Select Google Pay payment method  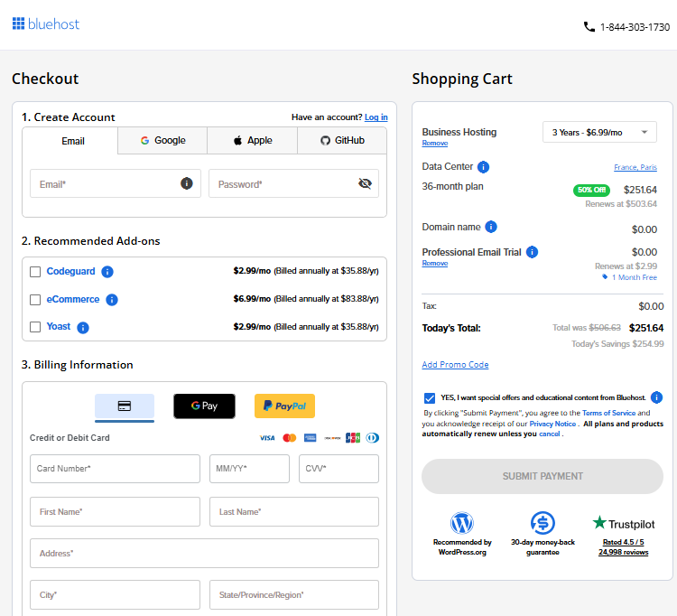pos(204,406)
